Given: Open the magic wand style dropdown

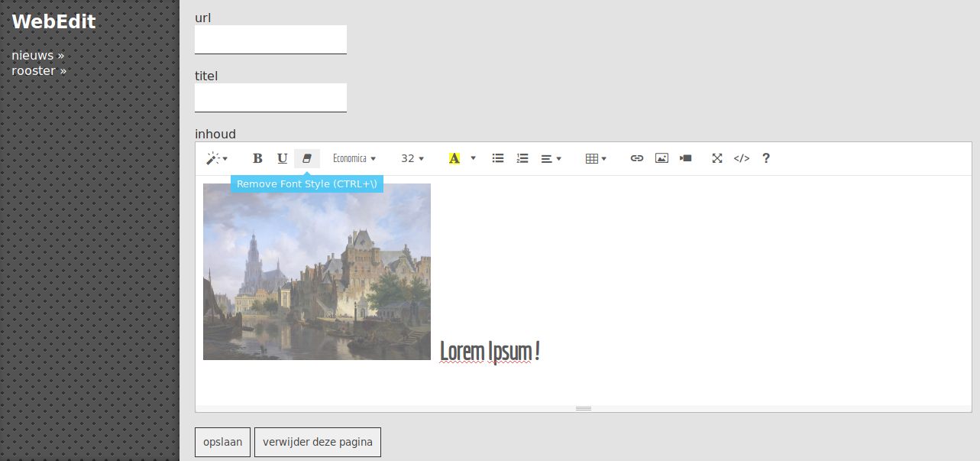Looking at the screenshot, I should pos(217,158).
